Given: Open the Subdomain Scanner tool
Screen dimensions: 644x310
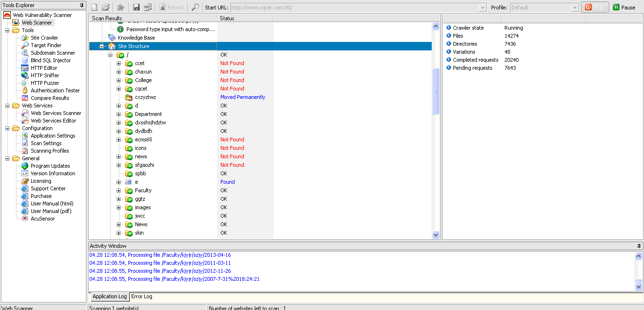Looking at the screenshot, I should (x=53, y=53).
